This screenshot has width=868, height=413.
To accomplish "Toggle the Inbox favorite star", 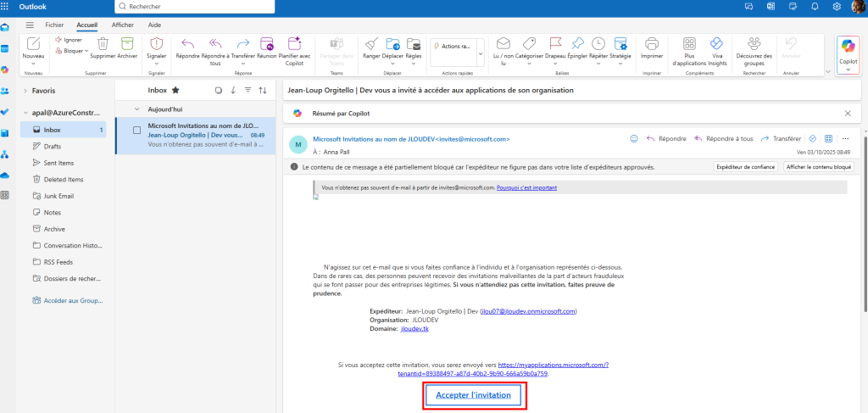I will click(x=175, y=90).
